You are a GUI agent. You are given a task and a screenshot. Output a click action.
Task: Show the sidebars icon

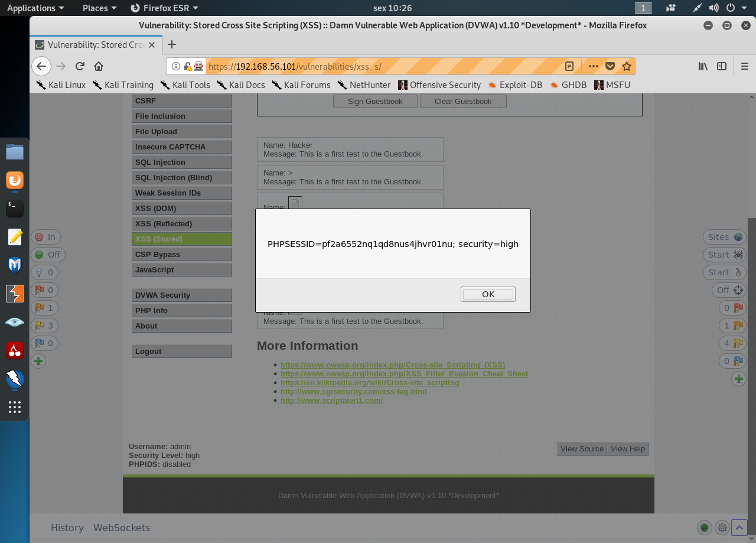coord(722,66)
